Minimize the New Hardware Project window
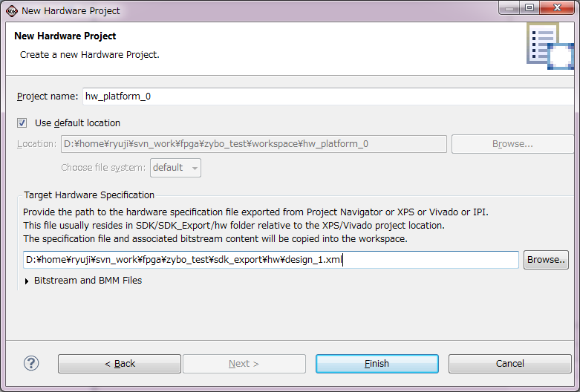580x392 pixels. [509, 8]
